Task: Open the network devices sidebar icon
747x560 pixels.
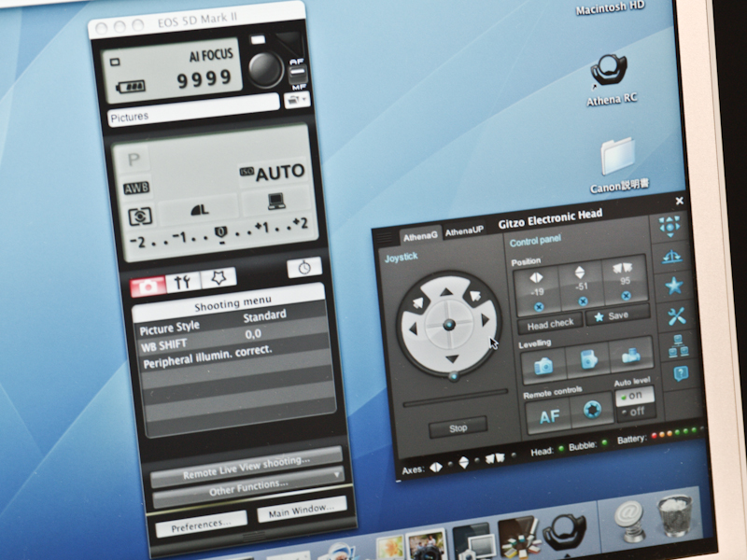Action: point(679,345)
